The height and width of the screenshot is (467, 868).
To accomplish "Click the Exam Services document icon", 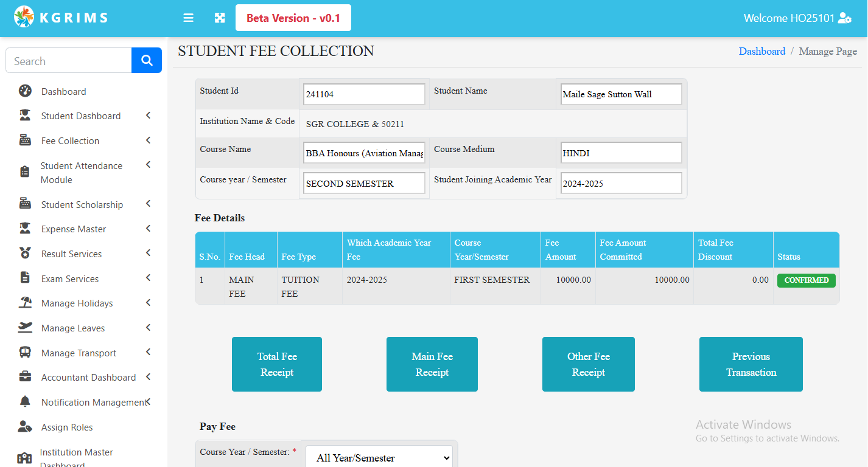I will 25,278.
